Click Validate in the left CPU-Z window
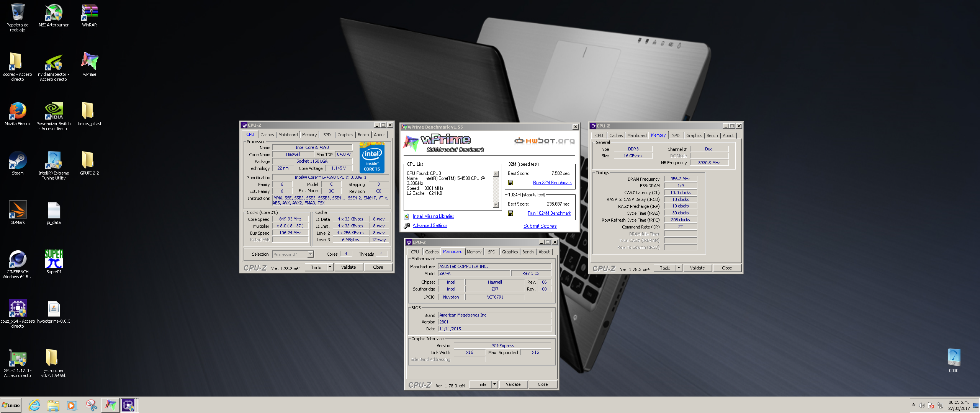This screenshot has height=413, width=980. pyautogui.click(x=348, y=267)
